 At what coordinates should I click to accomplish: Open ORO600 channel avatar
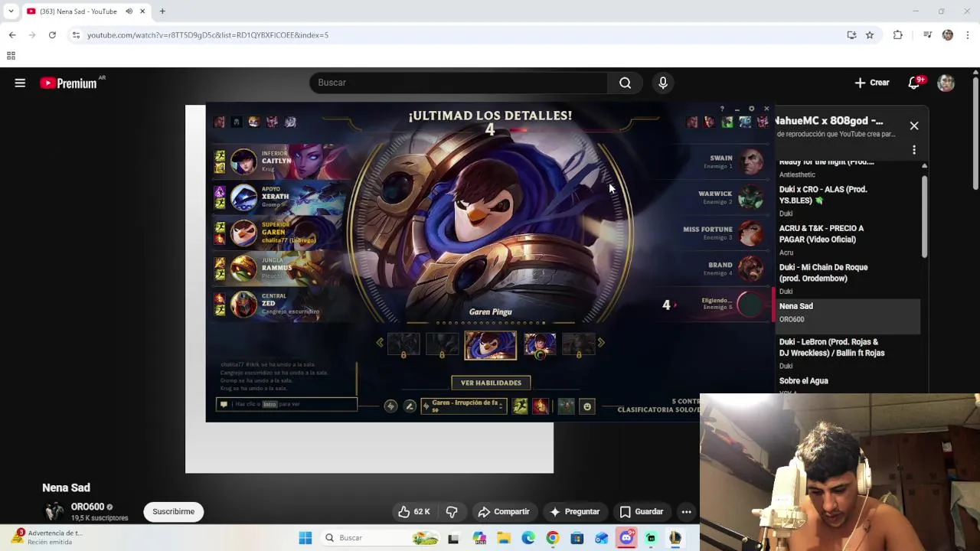tap(54, 511)
